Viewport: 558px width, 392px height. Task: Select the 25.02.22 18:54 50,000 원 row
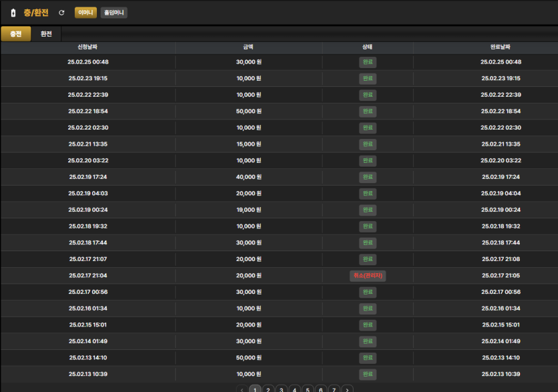point(279,112)
